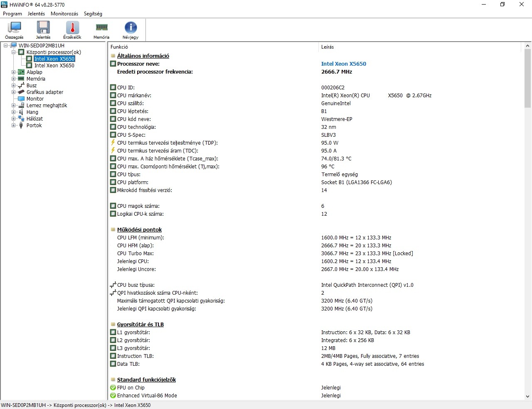
Task: Select the second, unhighlighted Intel Xeon X5650 entry
Action: click(54, 65)
